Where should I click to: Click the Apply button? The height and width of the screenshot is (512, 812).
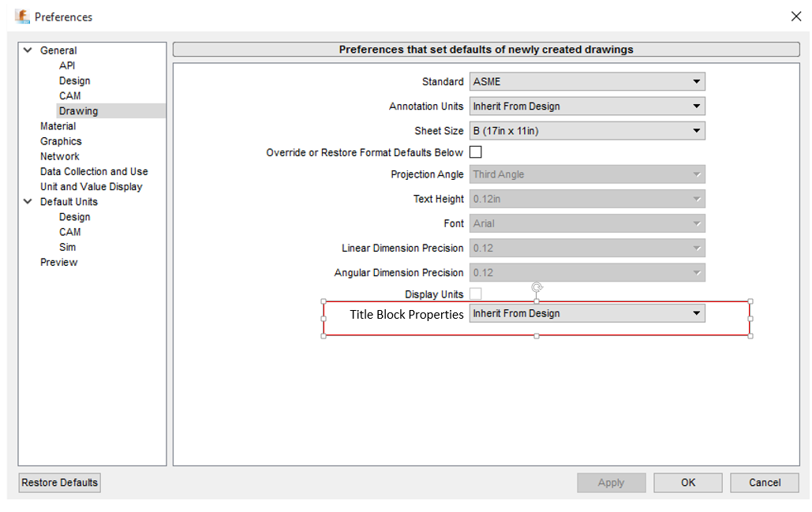611,483
